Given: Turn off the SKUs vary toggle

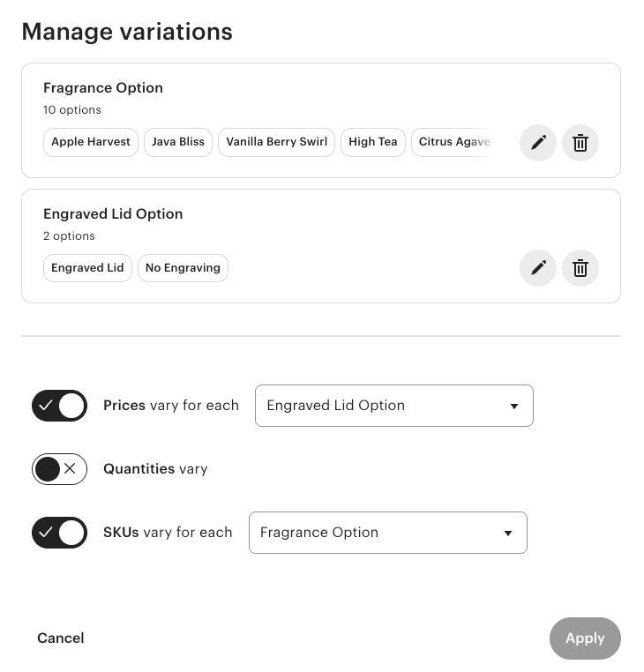Looking at the screenshot, I should 59,533.
